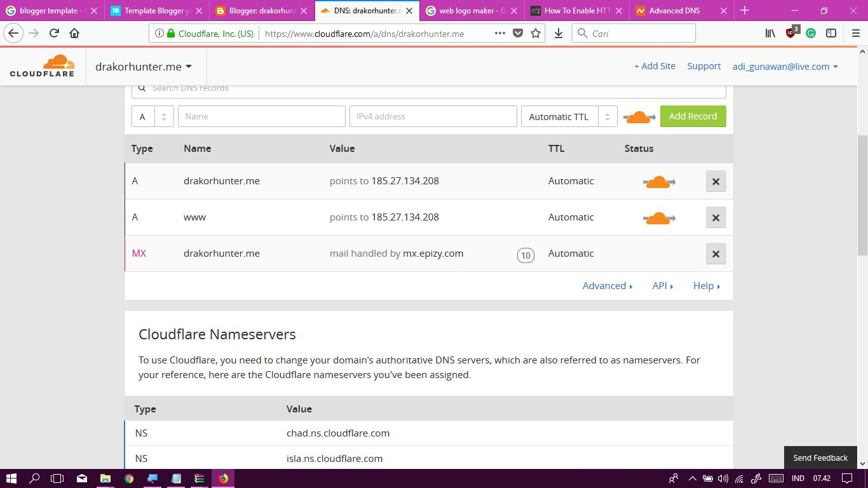The width and height of the screenshot is (868, 488).
Task: Click the MX priority 10 badge
Action: [526, 255]
